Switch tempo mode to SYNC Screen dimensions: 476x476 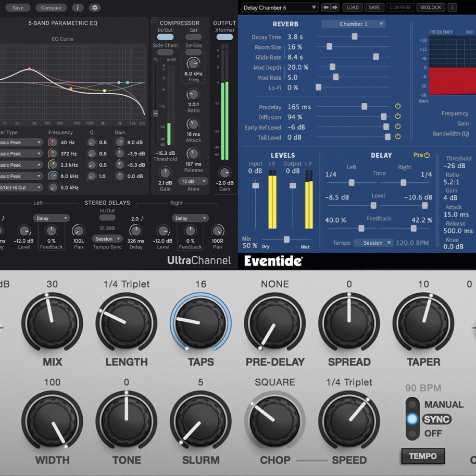(411, 419)
